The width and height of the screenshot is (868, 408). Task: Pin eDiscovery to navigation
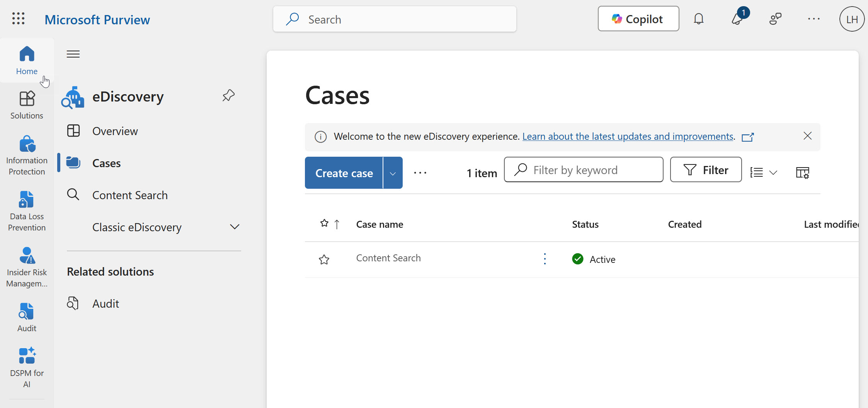coord(228,95)
